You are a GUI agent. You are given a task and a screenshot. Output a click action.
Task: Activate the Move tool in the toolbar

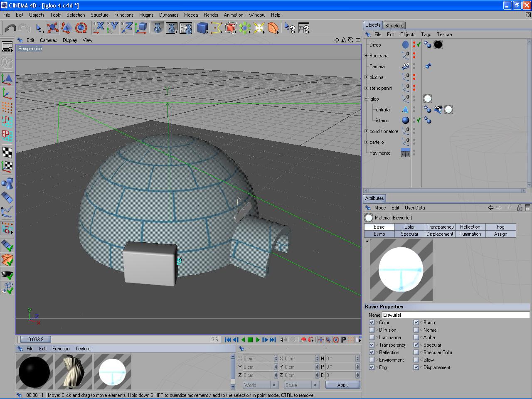pos(52,28)
